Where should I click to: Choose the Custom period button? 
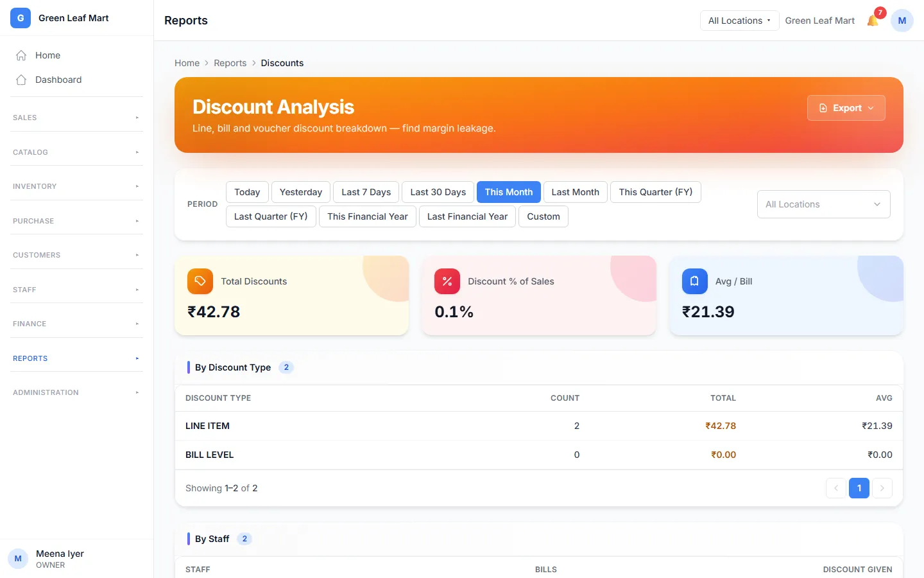[x=543, y=216]
